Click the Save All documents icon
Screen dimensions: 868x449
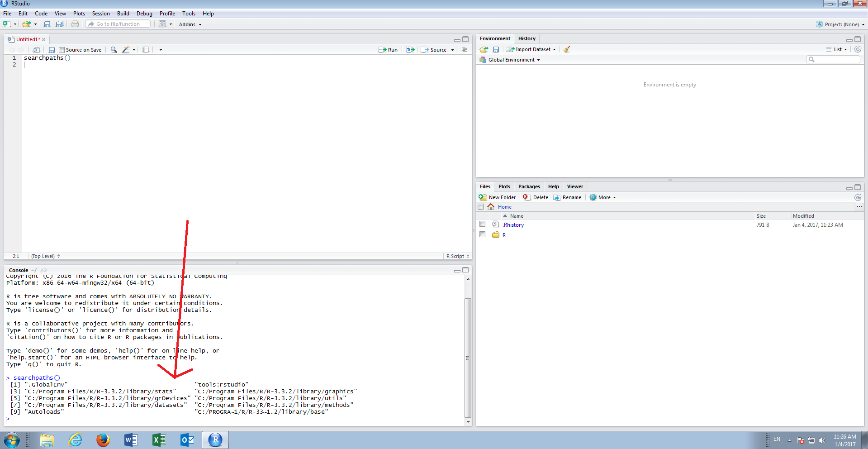60,24
